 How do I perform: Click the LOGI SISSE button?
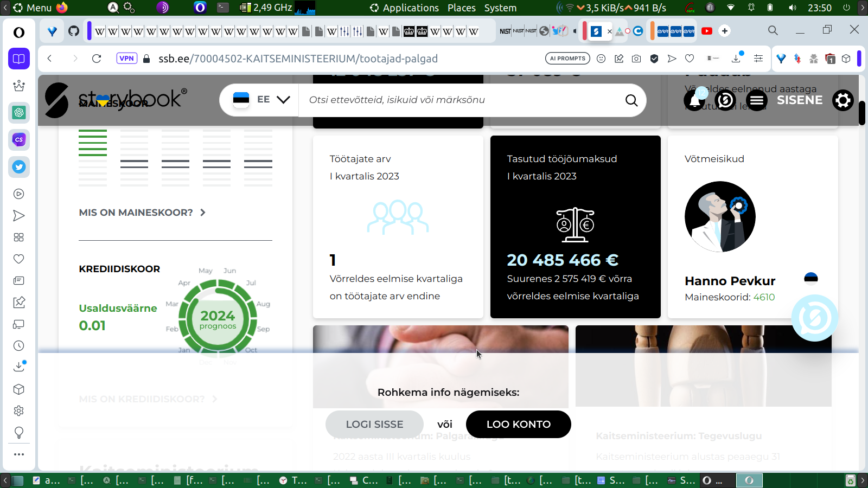click(x=374, y=424)
